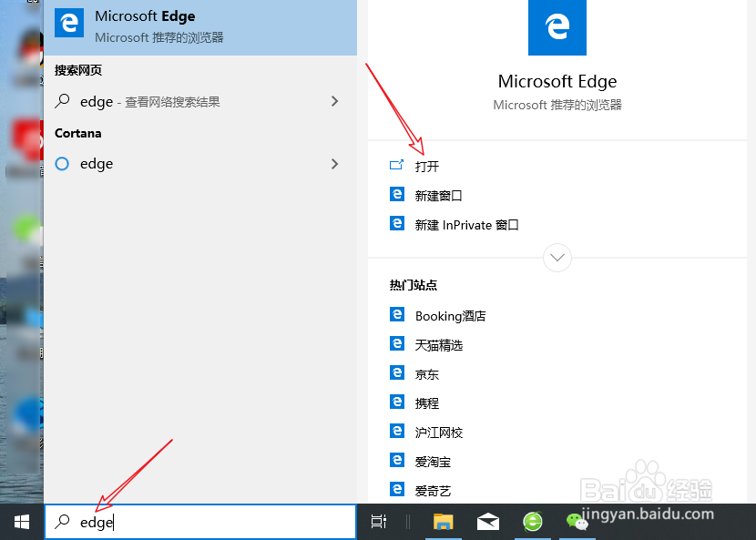Screen dimensions: 756x540
Task: Open Task View from the taskbar
Action: [379, 521]
